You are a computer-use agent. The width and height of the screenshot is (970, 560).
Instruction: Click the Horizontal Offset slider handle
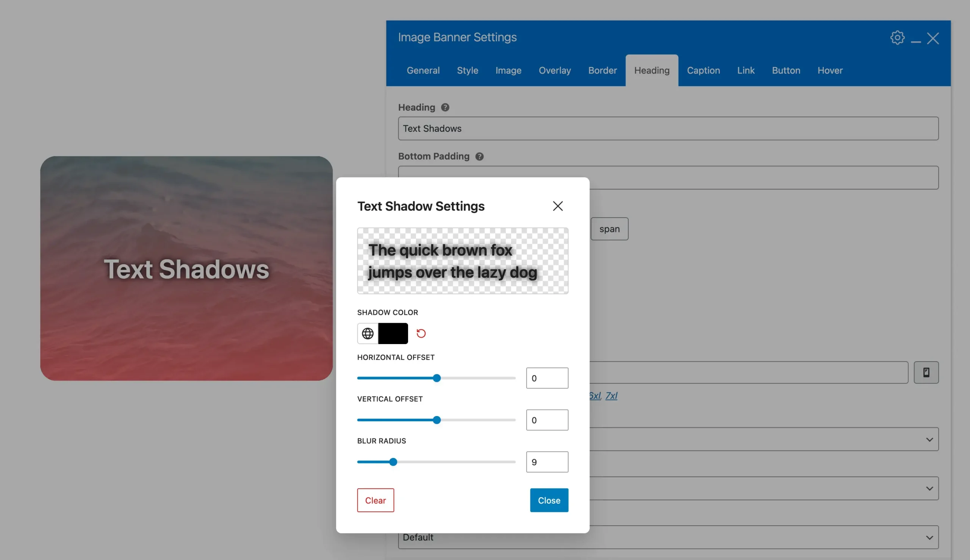[436, 378]
